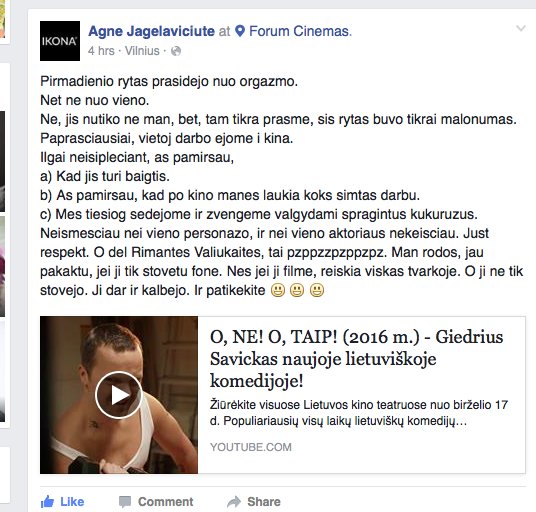Click the IKONA profile picture

coord(60,41)
